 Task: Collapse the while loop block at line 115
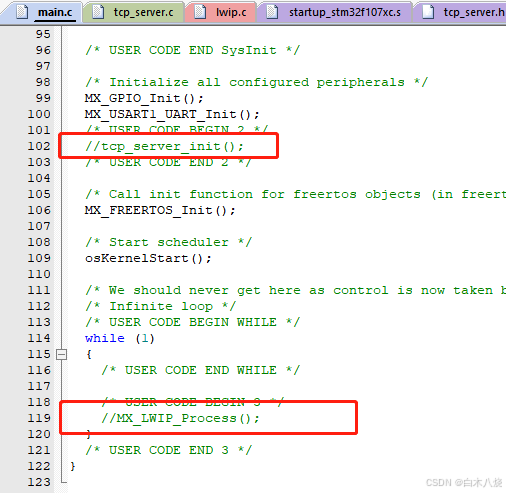[61, 354]
